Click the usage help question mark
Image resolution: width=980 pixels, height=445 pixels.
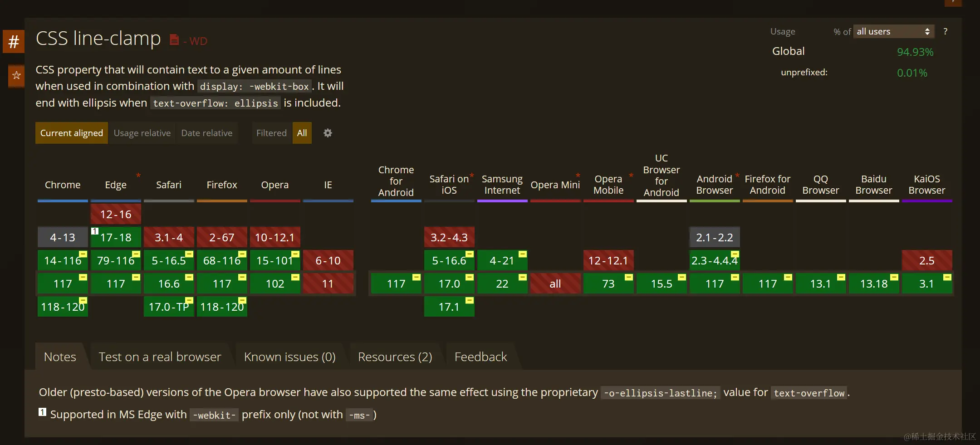(946, 31)
